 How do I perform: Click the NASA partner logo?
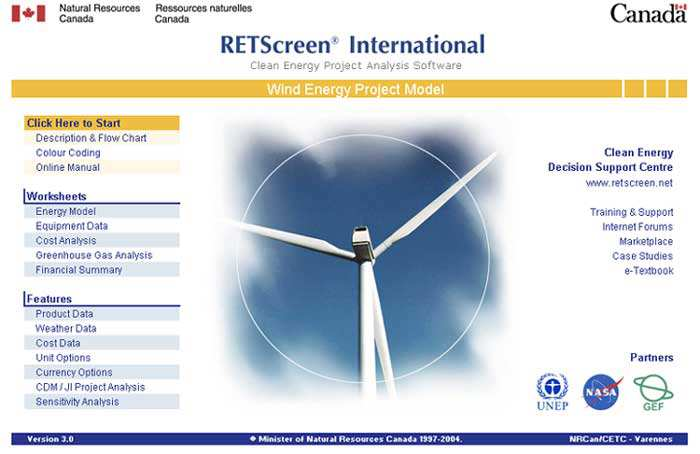[x=602, y=392]
